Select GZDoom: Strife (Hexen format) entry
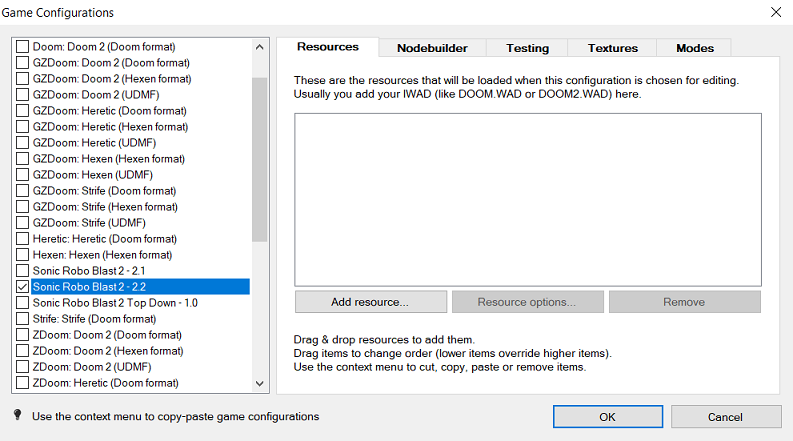Image resolution: width=793 pixels, height=441 pixels. pyautogui.click(x=105, y=207)
